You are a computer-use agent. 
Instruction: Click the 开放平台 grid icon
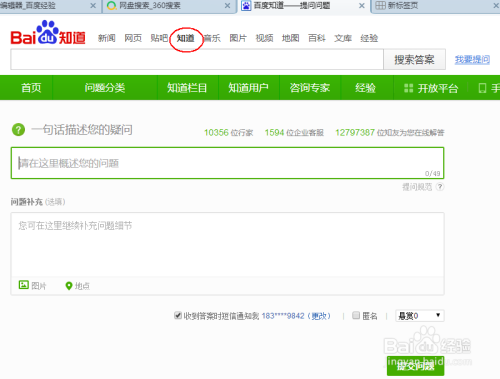point(408,88)
